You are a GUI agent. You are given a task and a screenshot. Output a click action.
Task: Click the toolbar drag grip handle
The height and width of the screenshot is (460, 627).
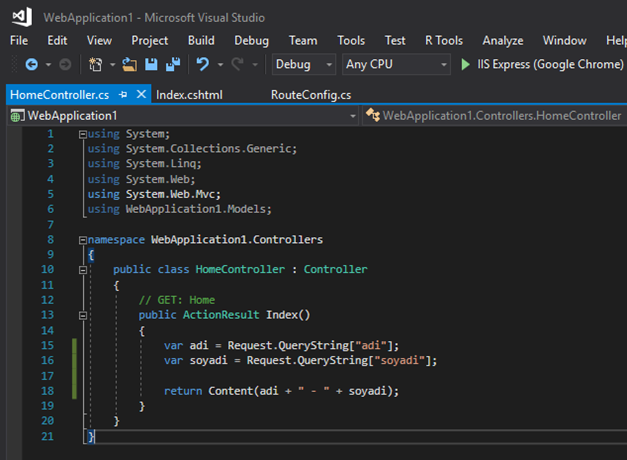pyautogui.click(x=15, y=64)
